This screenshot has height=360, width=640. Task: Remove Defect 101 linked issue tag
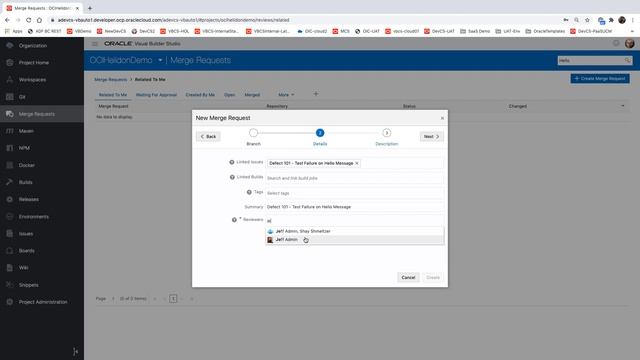tap(357, 163)
